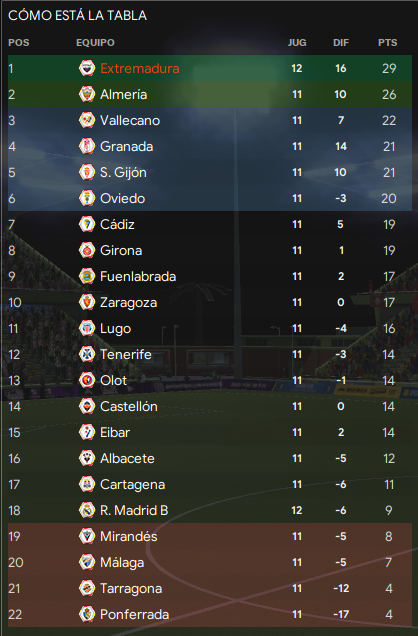This screenshot has width=418, height=636.
Task: Open the S. Gijón team link
Action: tap(123, 172)
